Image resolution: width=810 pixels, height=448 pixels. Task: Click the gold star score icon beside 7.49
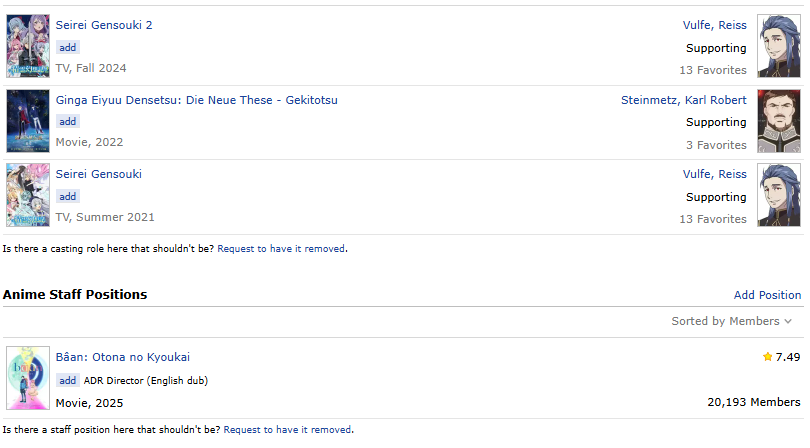(767, 357)
